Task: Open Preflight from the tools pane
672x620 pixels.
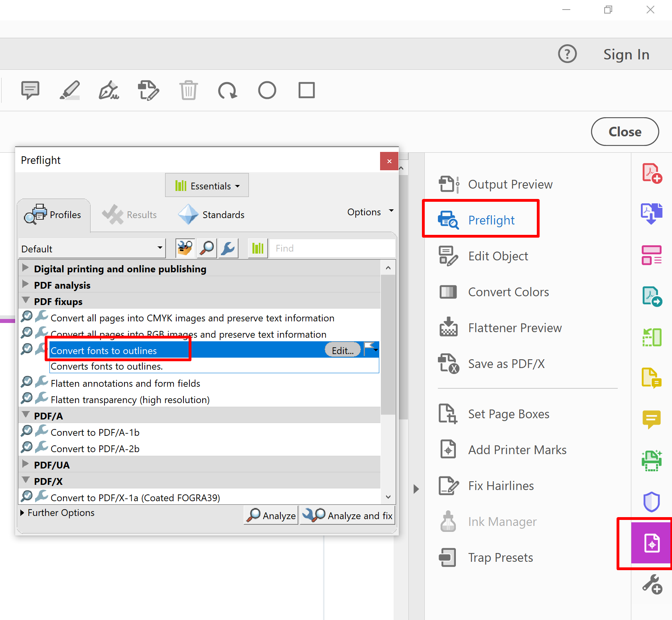Action: click(x=477, y=220)
